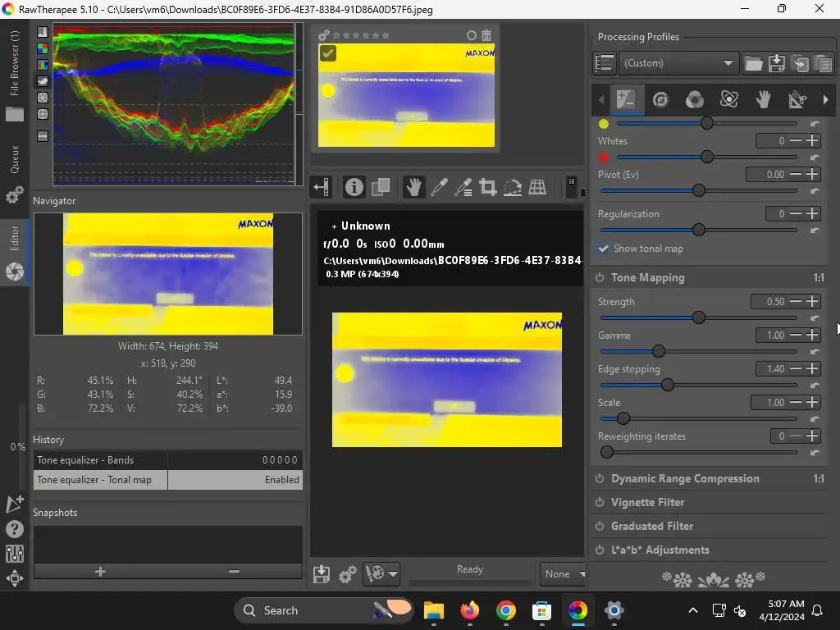Open the Transform tab
The height and width of the screenshot is (630, 840).
click(797, 99)
